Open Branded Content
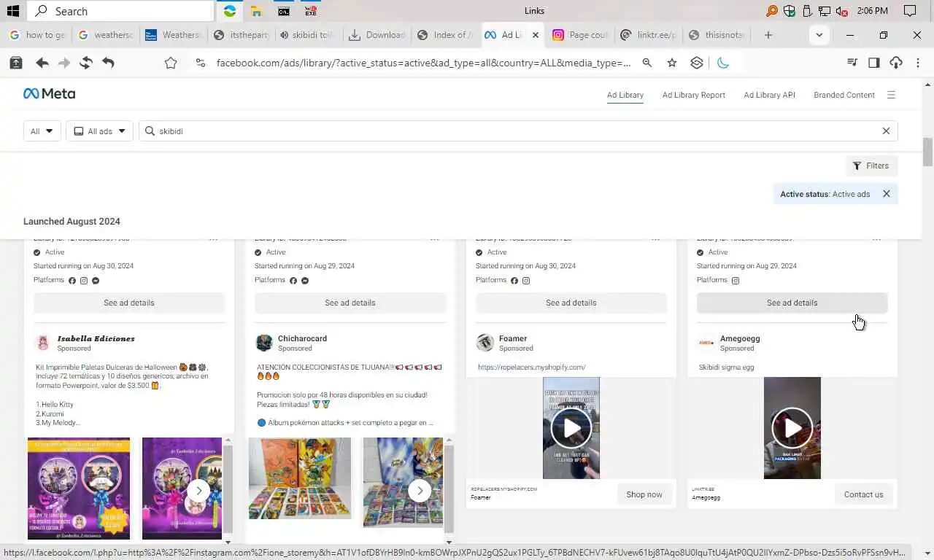934x560 pixels. coord(844,95)
